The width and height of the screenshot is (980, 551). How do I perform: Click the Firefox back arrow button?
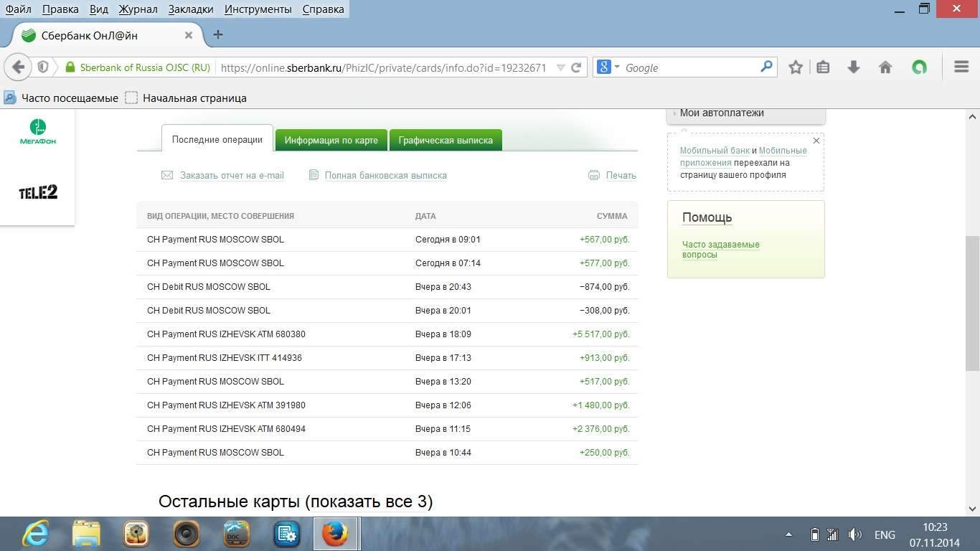[x=18, y=67]
